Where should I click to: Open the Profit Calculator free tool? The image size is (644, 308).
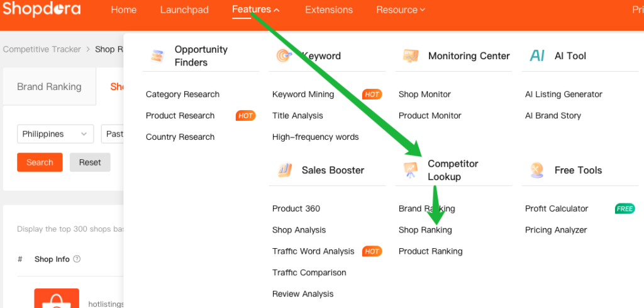[557, 208]
